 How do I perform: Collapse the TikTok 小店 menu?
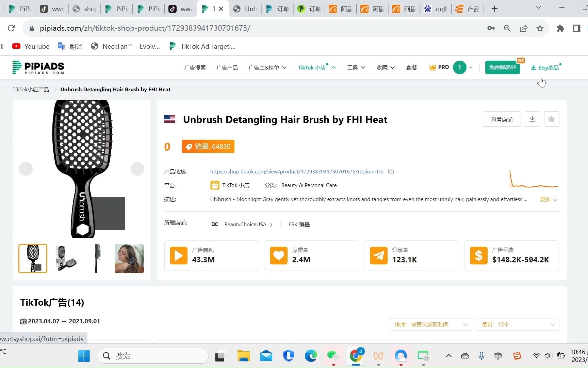317,67
